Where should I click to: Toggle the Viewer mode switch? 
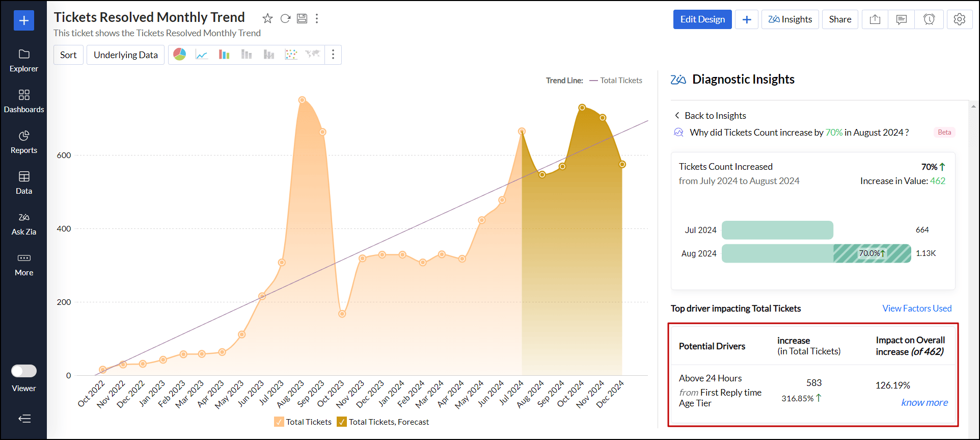[x=24, y=371]
